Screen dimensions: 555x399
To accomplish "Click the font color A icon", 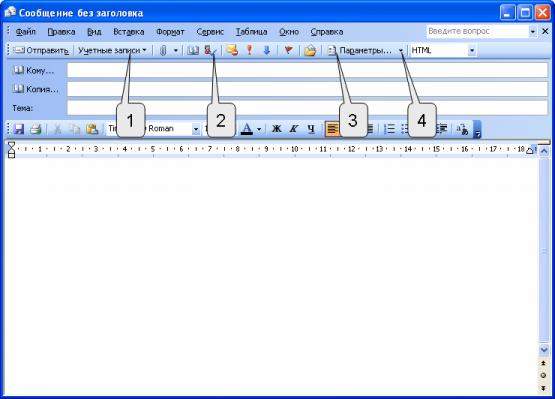I will [x=247, y=129].
